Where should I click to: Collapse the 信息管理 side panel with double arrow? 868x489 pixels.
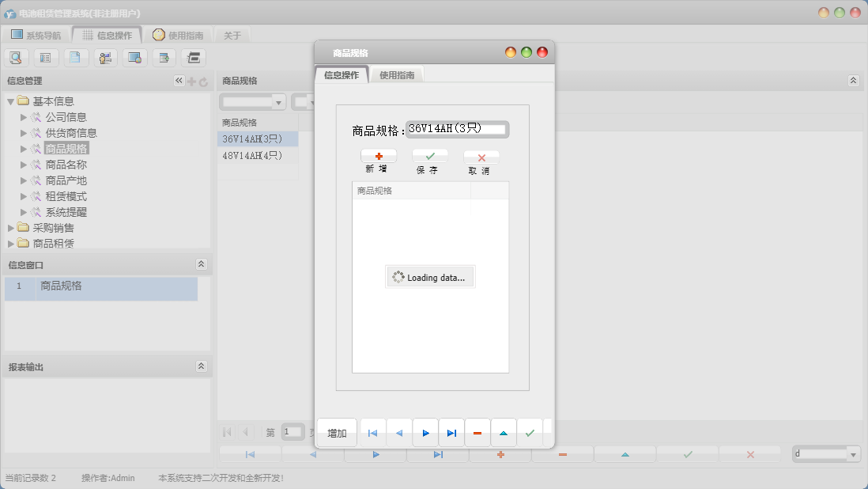click(x=179, y=81)
